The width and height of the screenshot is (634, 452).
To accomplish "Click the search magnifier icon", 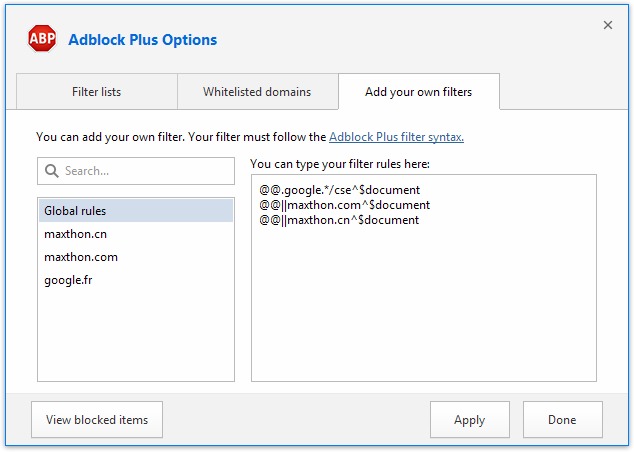I will click(51, 171).
